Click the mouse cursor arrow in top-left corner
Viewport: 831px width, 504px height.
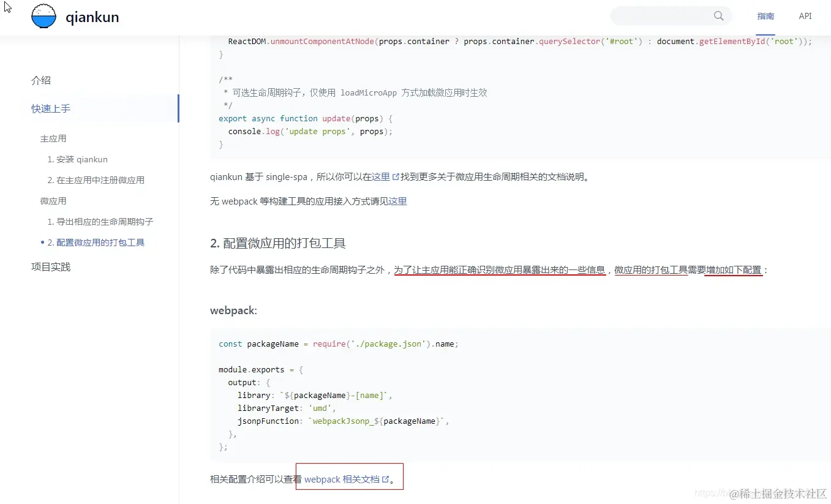(x=7, y=7)
